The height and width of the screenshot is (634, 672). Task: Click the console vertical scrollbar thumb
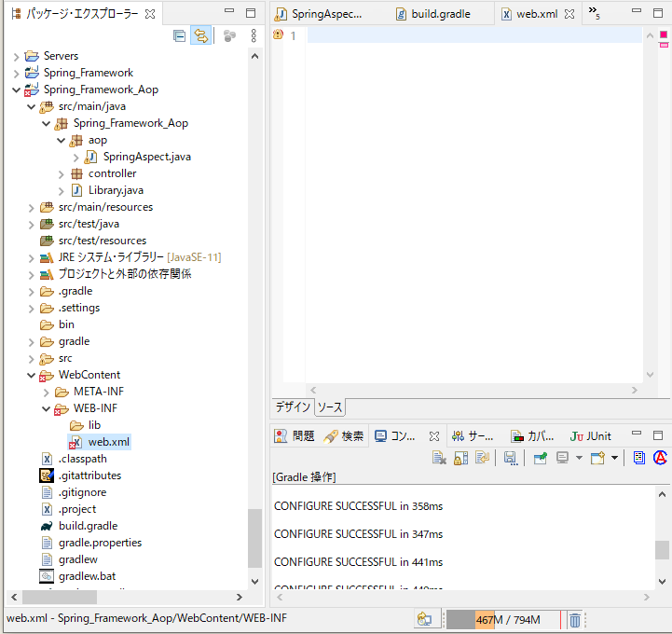[x=662, y=549]
